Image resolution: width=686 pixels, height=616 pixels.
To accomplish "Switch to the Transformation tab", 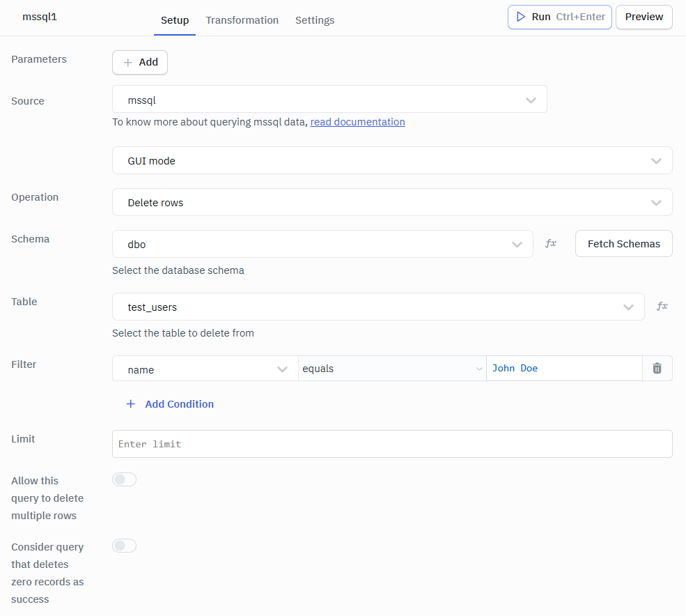I will pyautogui.click(x=242, y=20).
